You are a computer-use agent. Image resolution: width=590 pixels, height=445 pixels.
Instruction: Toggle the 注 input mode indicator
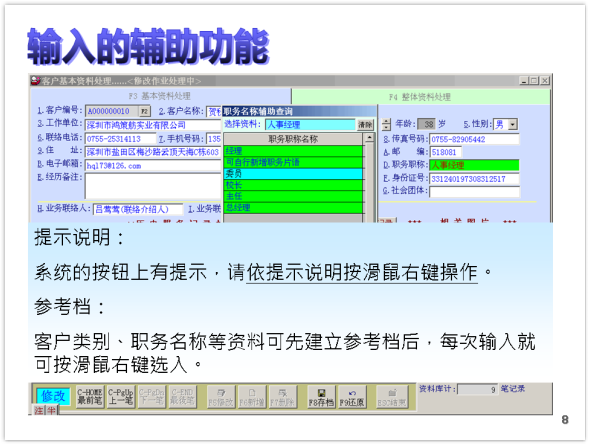(x=39, y=410)
